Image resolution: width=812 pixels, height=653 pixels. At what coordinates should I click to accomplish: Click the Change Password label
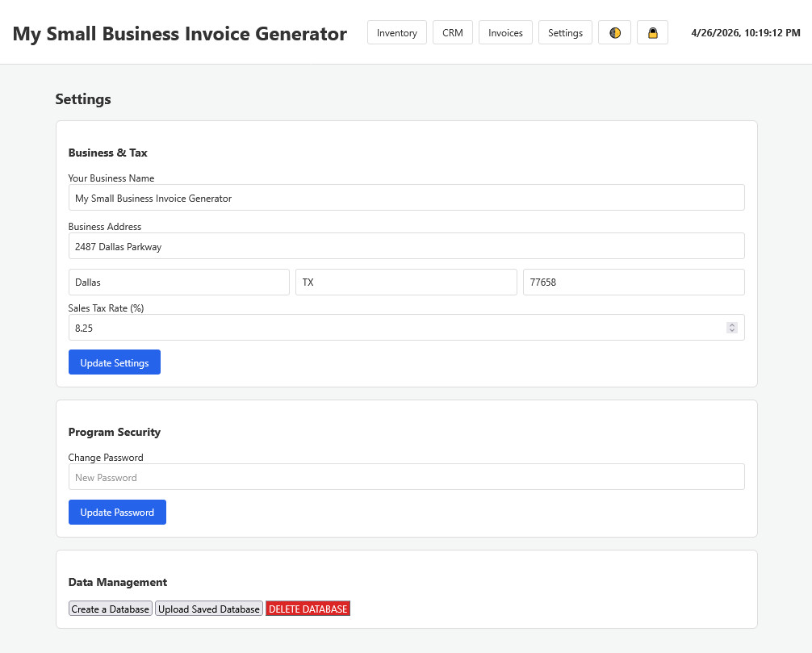point(106,457)
